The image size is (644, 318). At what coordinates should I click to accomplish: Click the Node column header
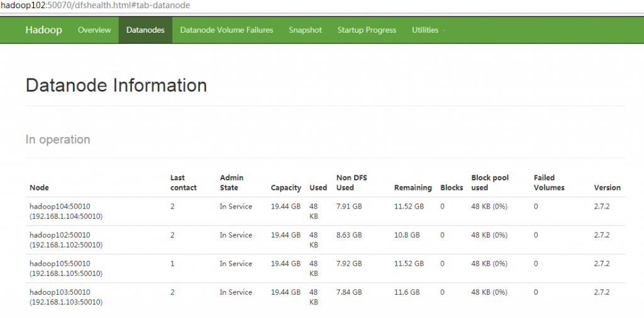click(x=39, y=187)
